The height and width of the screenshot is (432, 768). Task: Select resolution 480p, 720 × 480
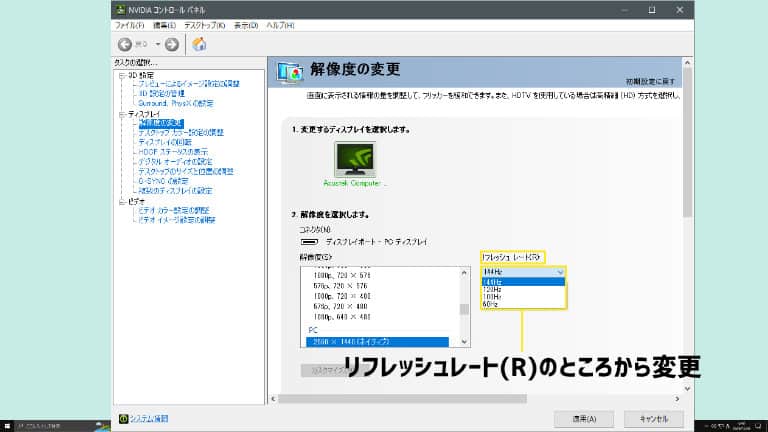[x=340, y=307]
